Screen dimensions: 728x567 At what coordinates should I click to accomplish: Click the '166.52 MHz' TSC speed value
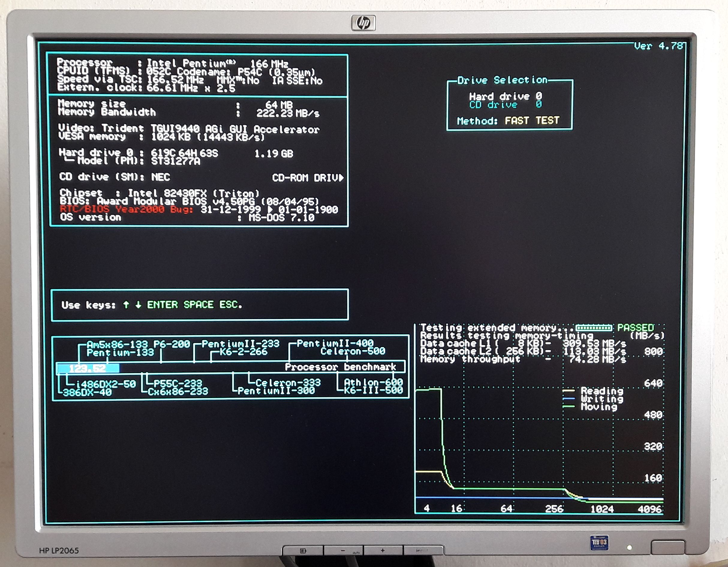coord(175,80)
